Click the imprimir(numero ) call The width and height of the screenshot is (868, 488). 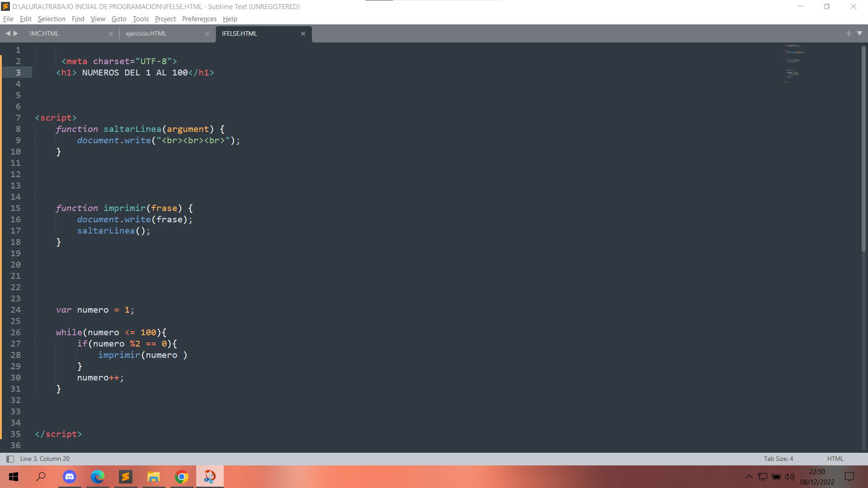(143, 355)
